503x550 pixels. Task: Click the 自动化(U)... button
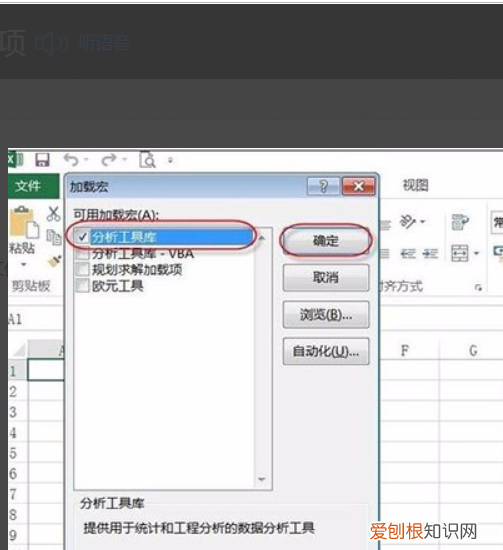click(326, 351)
